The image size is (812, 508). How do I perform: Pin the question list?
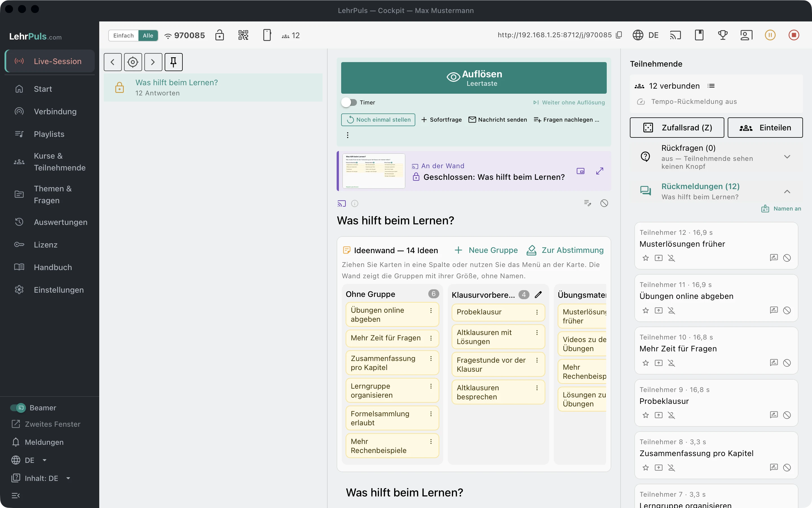(173, 62)
